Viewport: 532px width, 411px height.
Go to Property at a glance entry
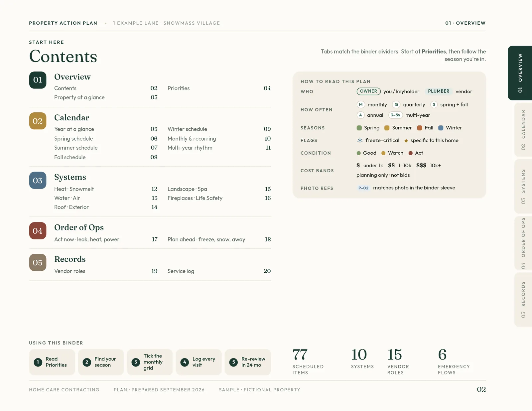tap(106, 97)
